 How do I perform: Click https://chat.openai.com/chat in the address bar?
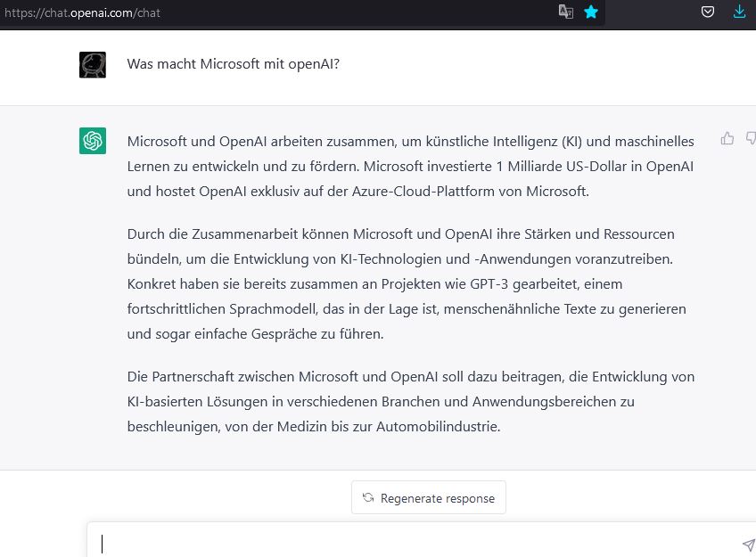(x=81, y=12)
